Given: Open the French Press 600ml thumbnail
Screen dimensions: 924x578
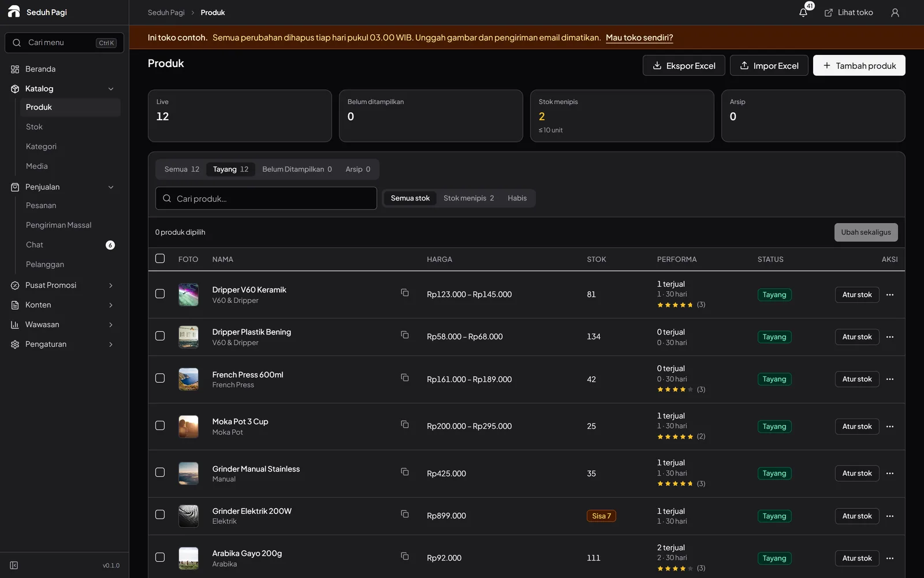Looking at the screenshot, I should pyautogui.click(x=188, y=379).
